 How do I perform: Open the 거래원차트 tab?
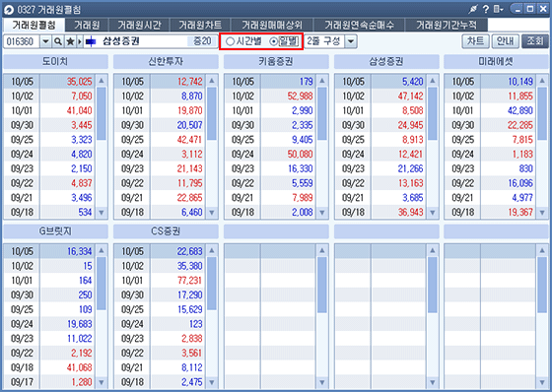[x=200, y=25]
